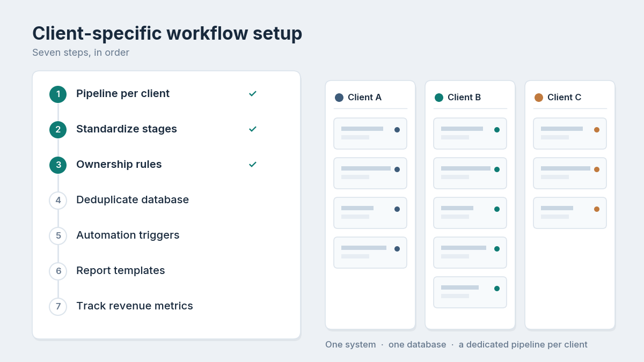Click "a dedicated pipeline per client" caption
This screenshot has height=362, width=644.
coord(523,344)
